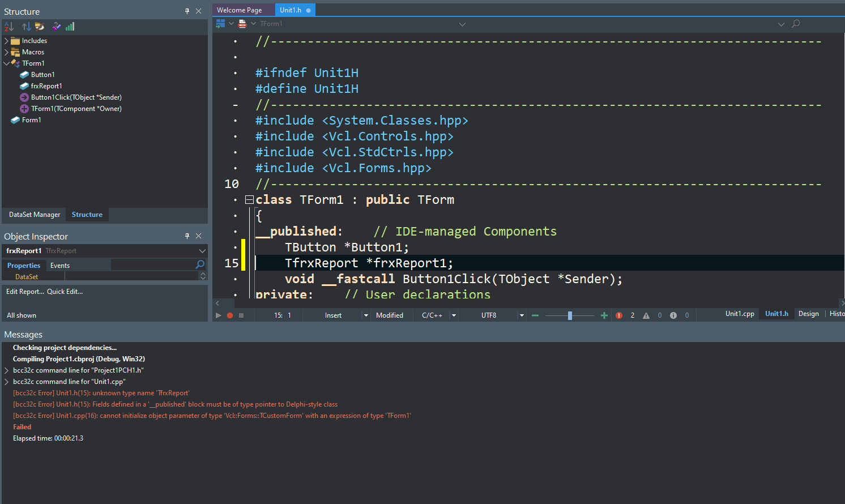
Task: Open the method navigation dropdown in editor toolbar
Action: click(x=781, y=24)
